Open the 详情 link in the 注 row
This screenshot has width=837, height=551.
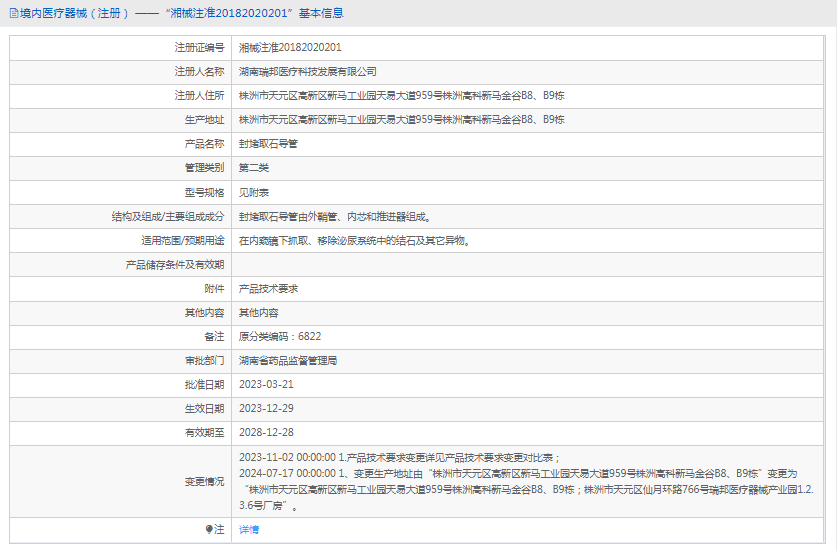point(249,530)
